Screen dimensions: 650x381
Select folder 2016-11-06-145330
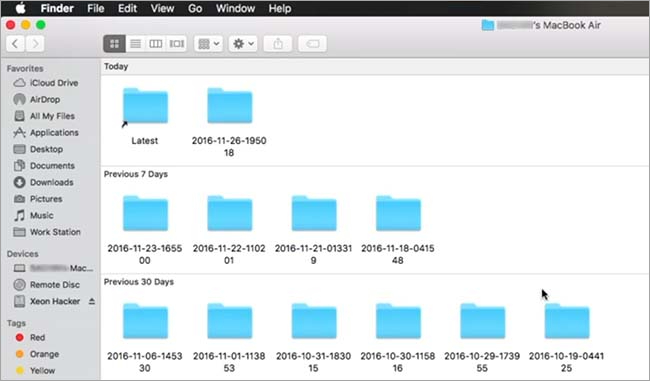coord(145,321)
